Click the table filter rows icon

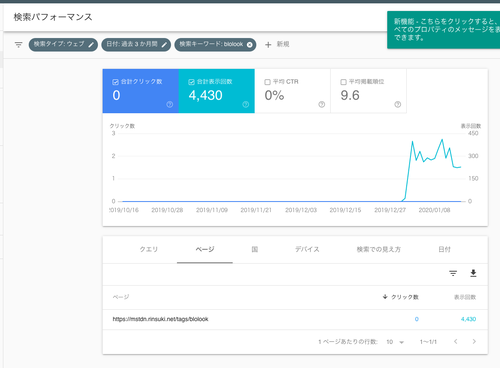(x=453, y=274)
